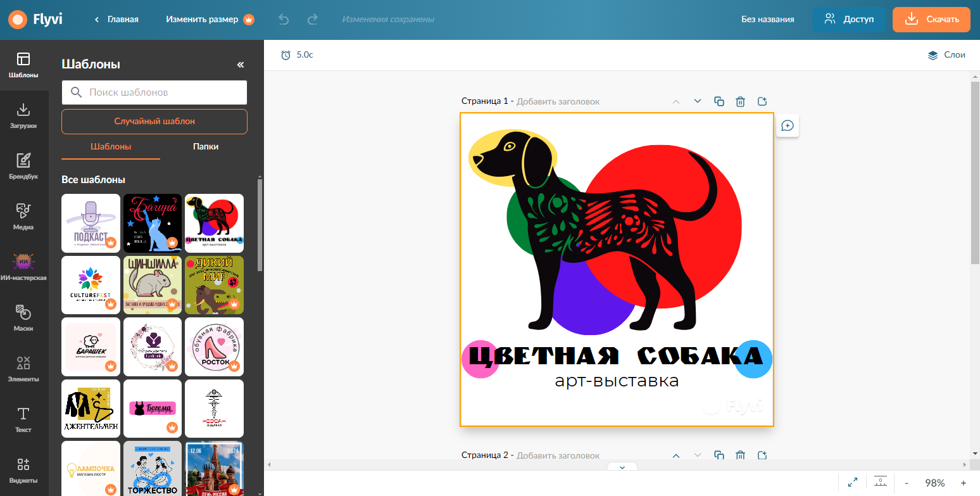The image size is (980, 496).
Task: Click the Поиск шаблонов search field
Action: tap(154, 92)
